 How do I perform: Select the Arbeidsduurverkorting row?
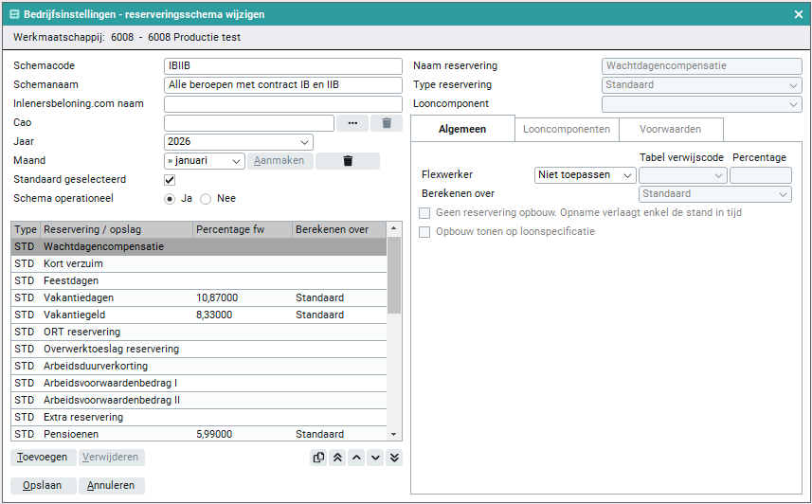click(199, 367)
